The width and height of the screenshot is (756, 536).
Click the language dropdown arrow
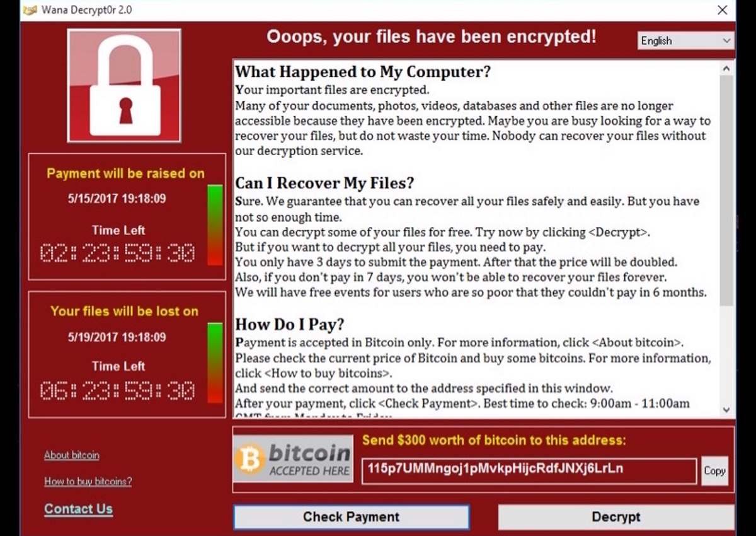coord(726,40)
